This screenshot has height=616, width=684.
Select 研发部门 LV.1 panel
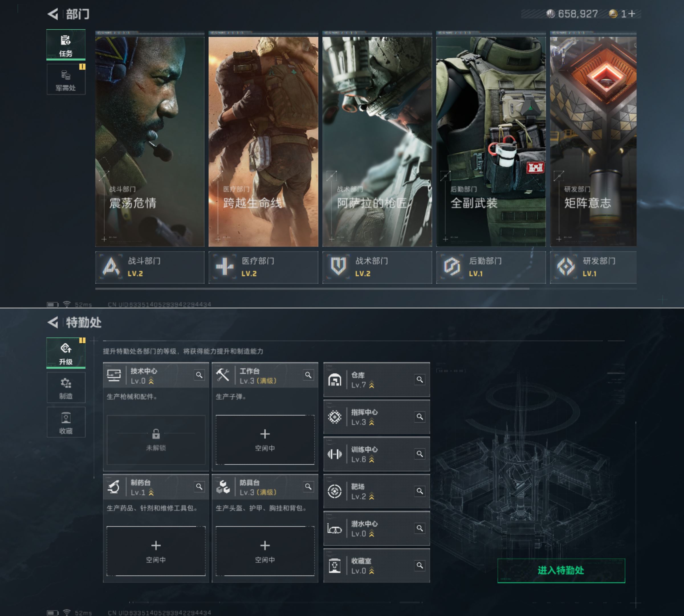click(593, 267)
